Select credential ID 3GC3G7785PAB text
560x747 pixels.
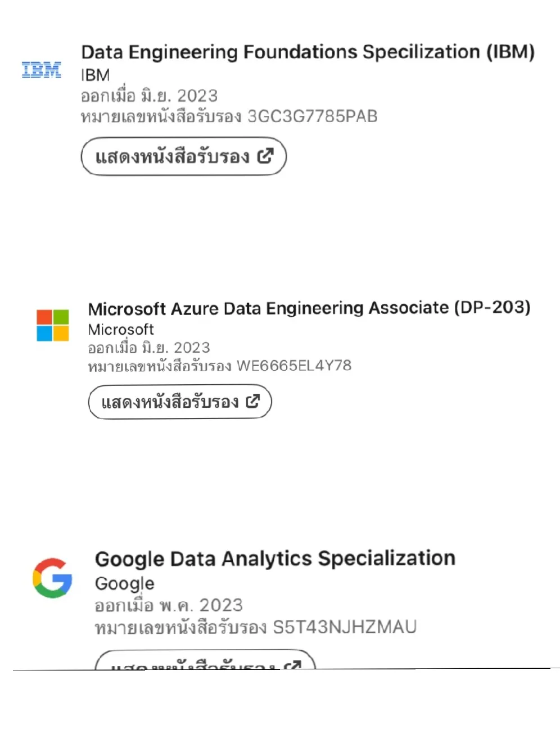tap(312, 116)
